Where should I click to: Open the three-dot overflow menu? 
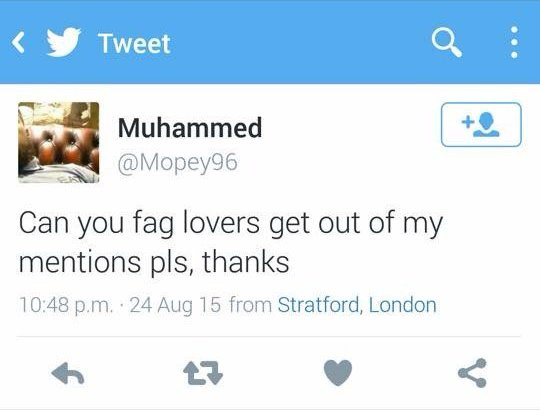tap(514, 42)
